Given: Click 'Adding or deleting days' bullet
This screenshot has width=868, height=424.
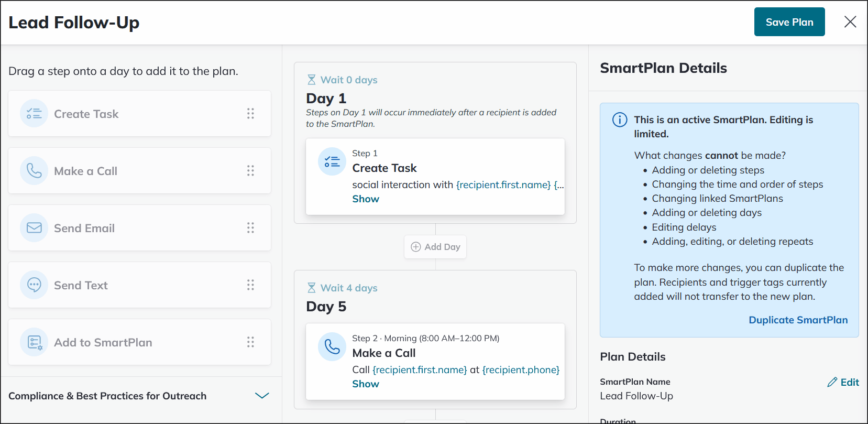Looking at the screenshot, I should click(x=707, y=213).
